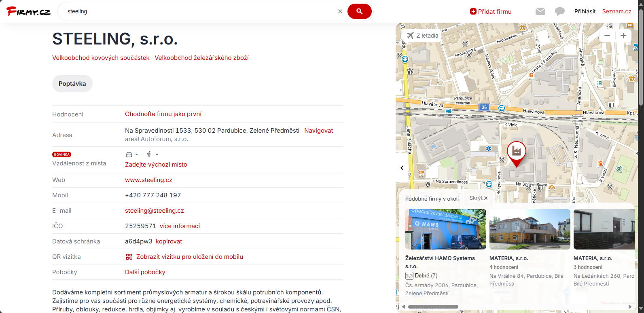This screenshot has height=313, width=644.
Task: Click 'MATERIA, s.r.o.' with 4 hodnocení
Action: click(x=509, y=258)
